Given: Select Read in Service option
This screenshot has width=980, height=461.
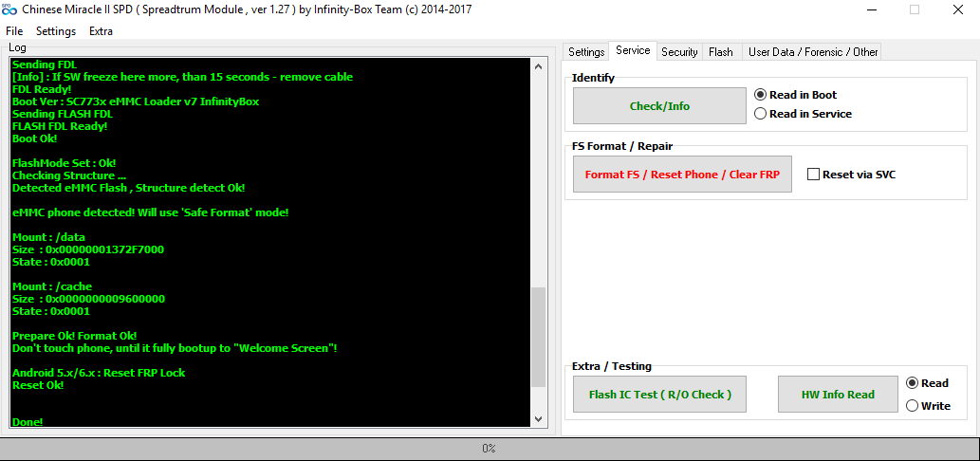Looking at the screenshot, I should [x=804, y=114].
